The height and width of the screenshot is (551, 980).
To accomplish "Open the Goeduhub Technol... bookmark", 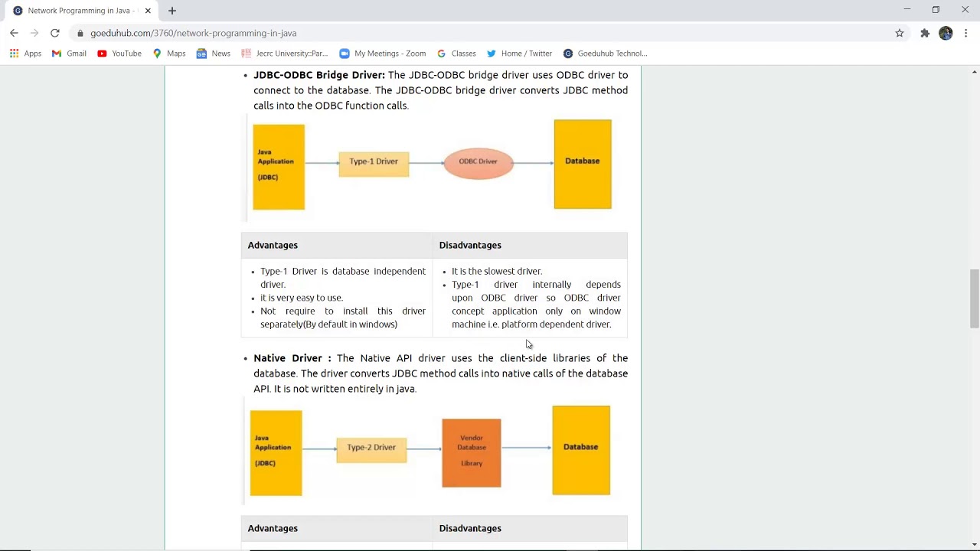I will (606, 54).
